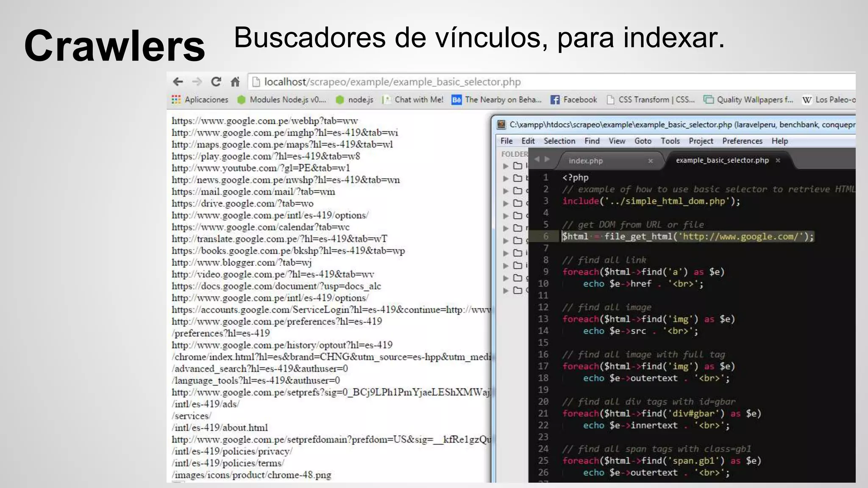Click the browser home icon
Viewport: 868px width, 488px height.
click(x=235, y=82)
